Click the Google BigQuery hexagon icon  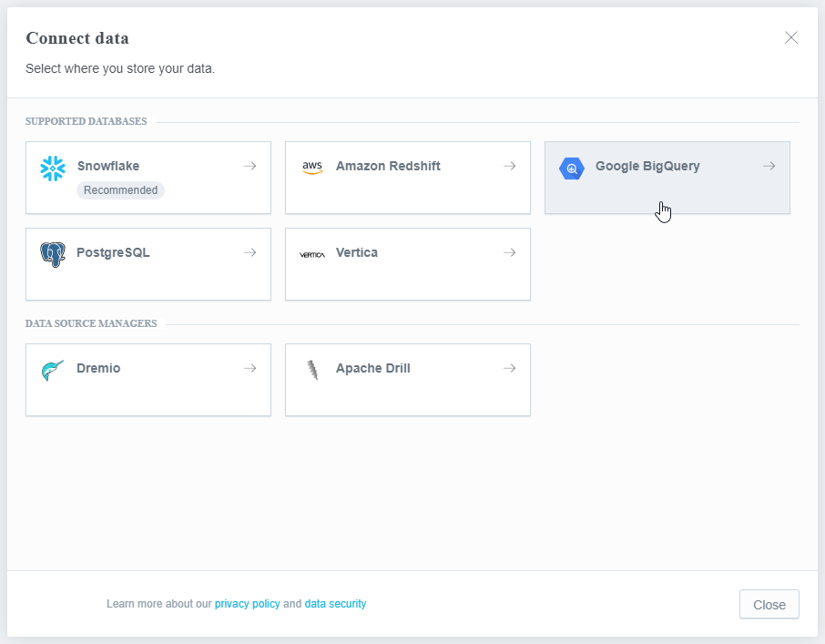tap(571, 169)
